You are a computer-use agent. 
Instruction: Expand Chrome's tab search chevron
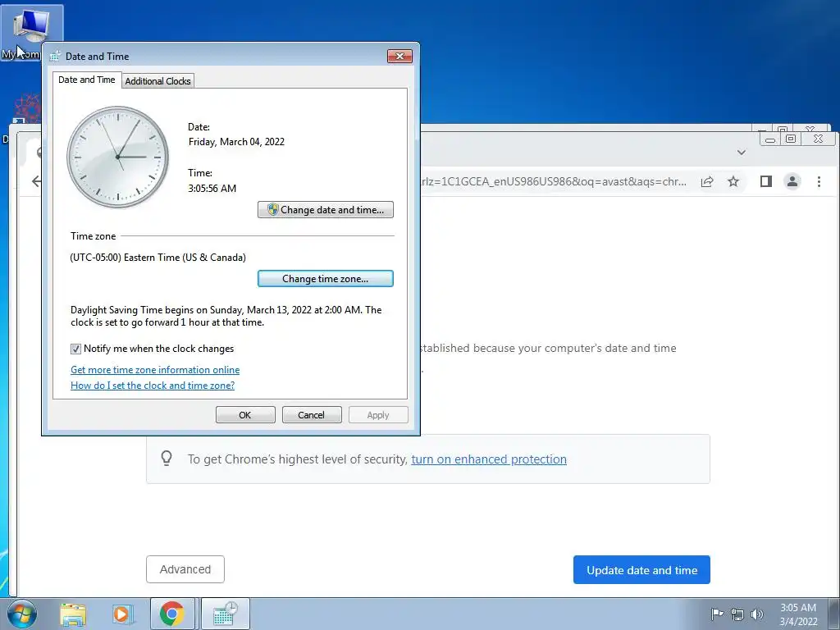click(x=742, y=153)
